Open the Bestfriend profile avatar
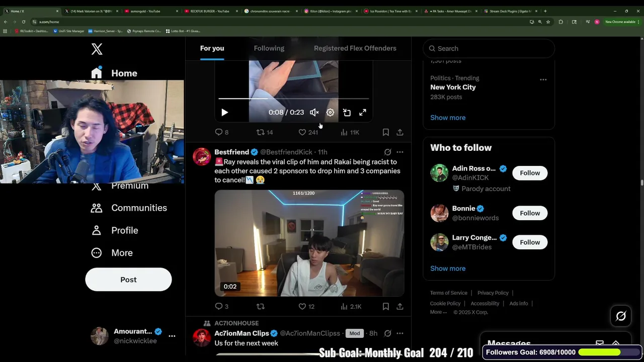The width and height of the screenshot is (644, 362). [202, 156]
